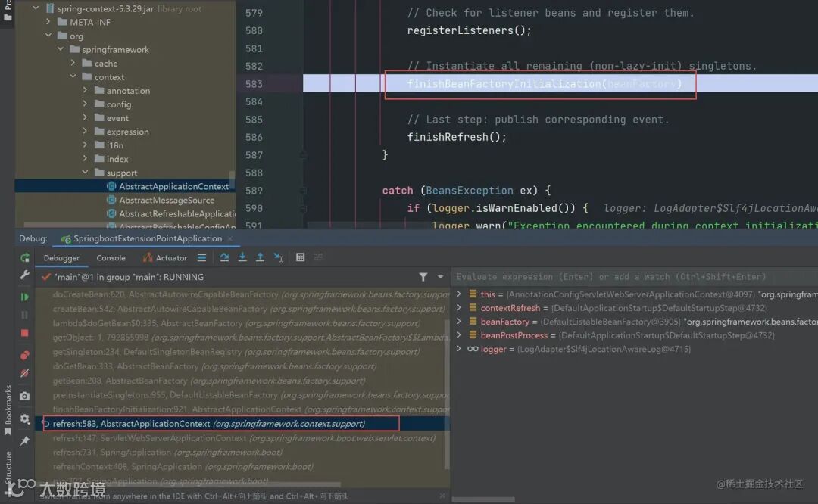Expand the config package
818x504 pixels.
pos(85,104)
